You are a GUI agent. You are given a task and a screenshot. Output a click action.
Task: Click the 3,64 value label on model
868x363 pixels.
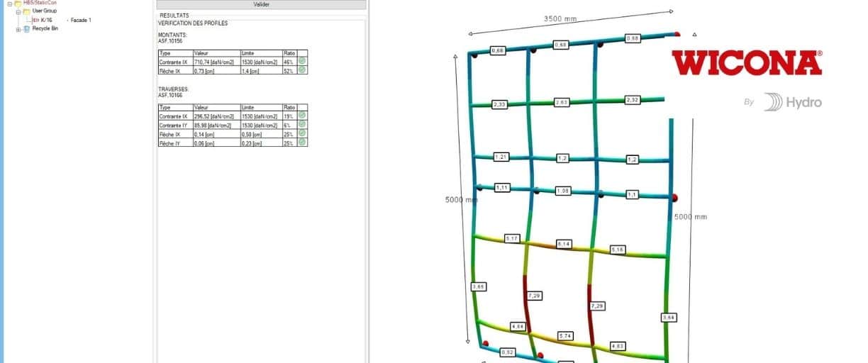pos(668,317)
